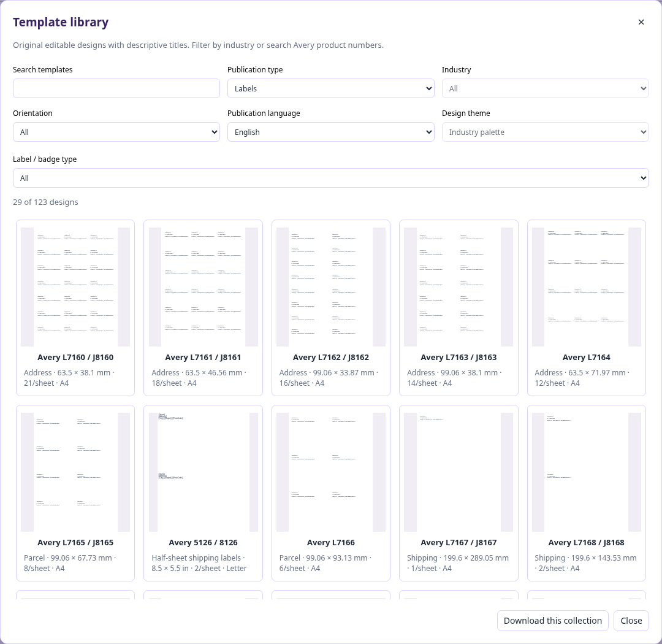
Task: Select the Avery L7163 / J8163 template thumbnail
Action: click(458, 287)
